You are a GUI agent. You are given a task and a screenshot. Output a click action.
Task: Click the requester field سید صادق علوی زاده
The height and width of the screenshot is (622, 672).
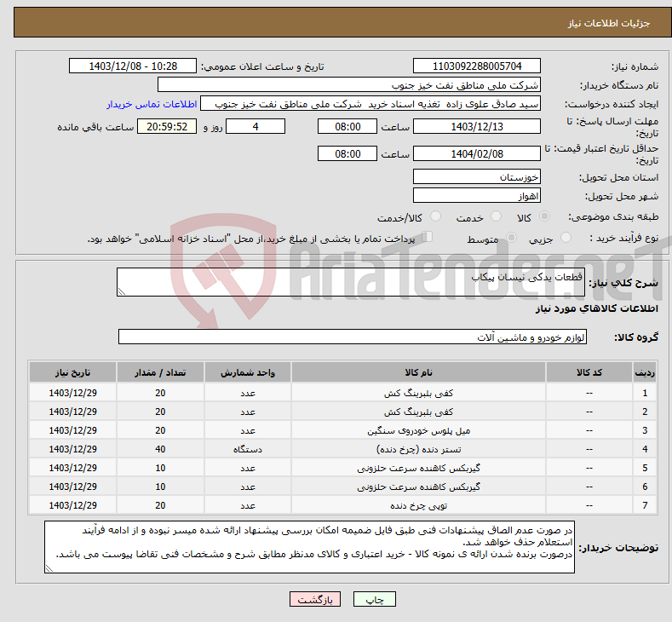(x=370, y=104)
